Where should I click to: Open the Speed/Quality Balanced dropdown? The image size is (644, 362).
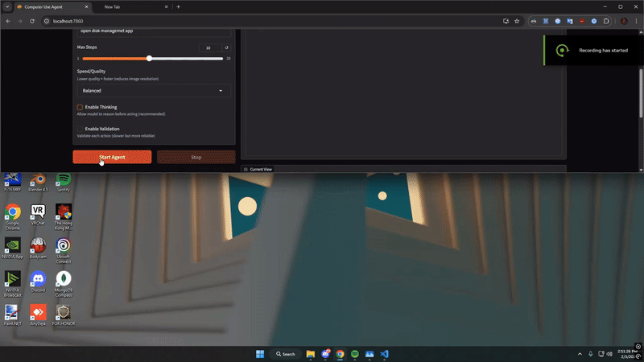coord(154,91)
